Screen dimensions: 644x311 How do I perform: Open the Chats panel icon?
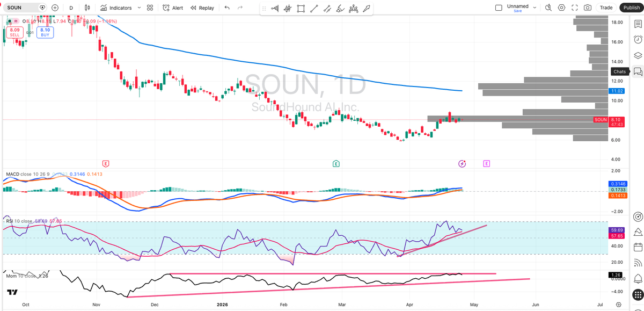coord(638,71)
